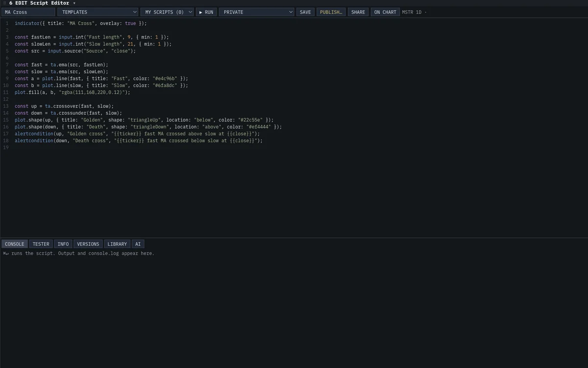Click the PUBLISH… button

click(x=331, y=12)
